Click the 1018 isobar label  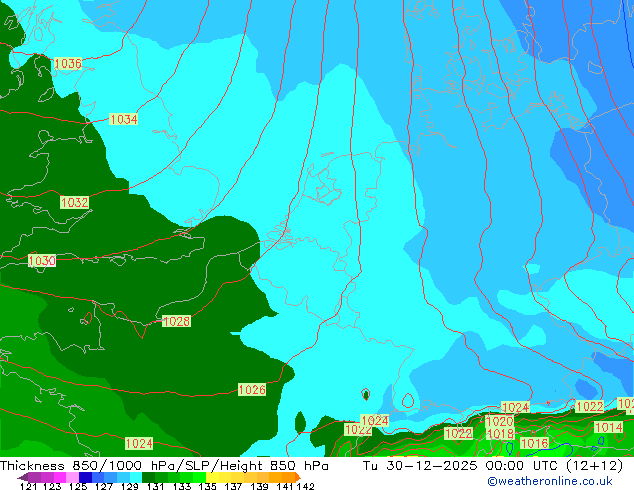[500, 434]
